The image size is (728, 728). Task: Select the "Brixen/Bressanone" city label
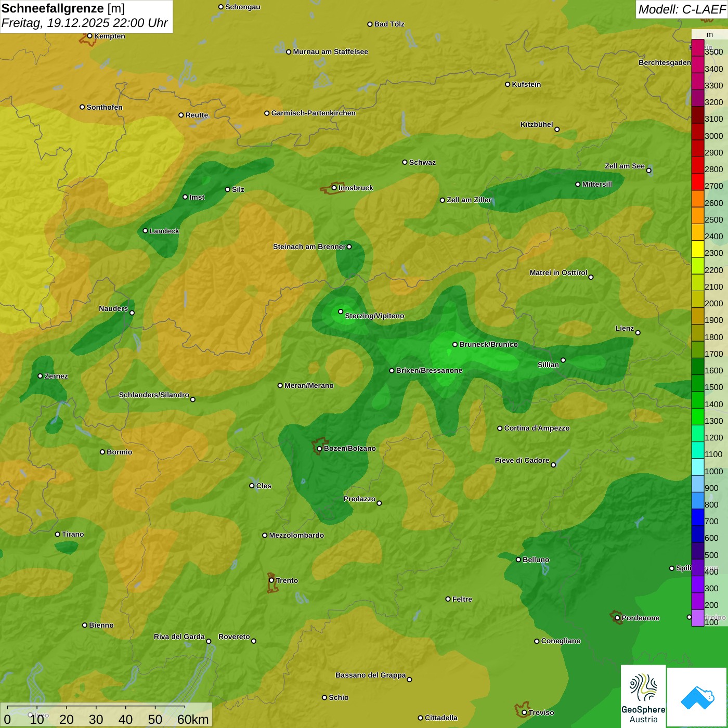(x=429, y=370)
